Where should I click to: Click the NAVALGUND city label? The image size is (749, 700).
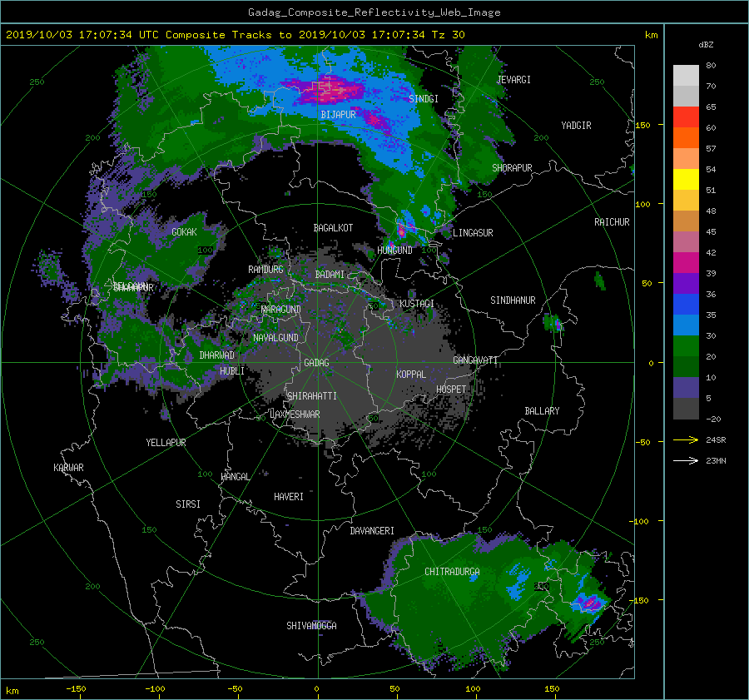pyautogui.click(x=275, y=337)
